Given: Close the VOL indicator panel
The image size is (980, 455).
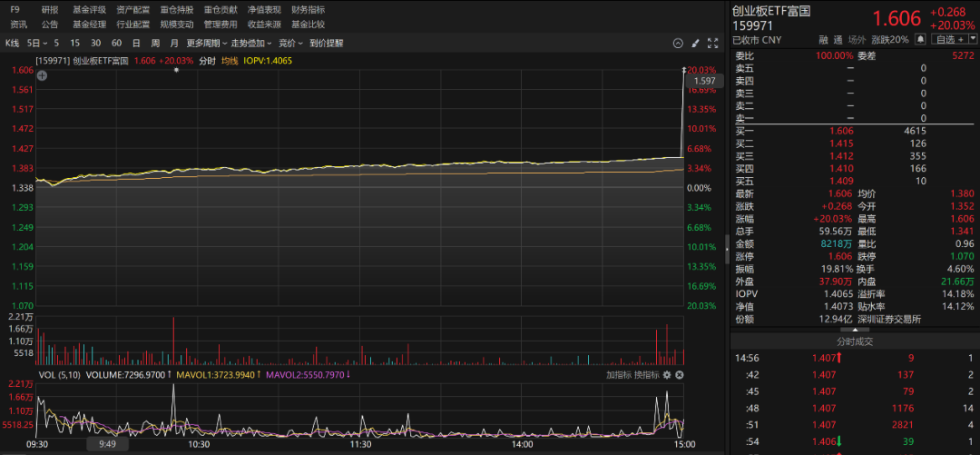Looking at the screenshot, I should pos(680,375).
